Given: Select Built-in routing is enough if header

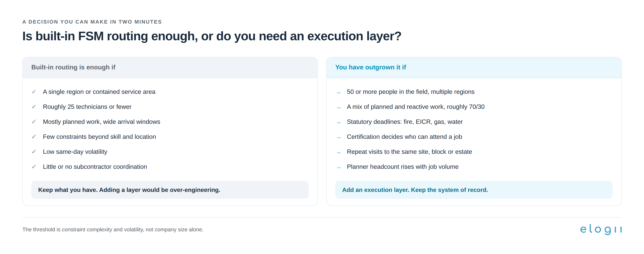Looking at the screenshot, I should (73, 67).
